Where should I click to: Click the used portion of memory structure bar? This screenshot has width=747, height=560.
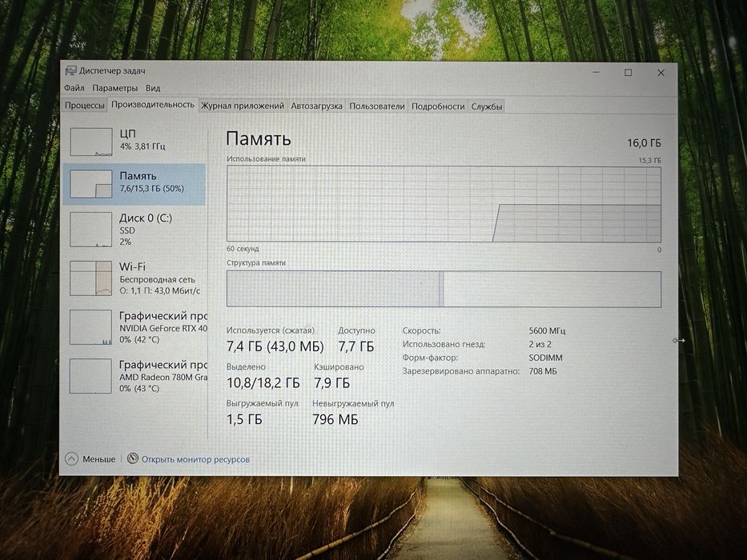click(x=332, y=289)
